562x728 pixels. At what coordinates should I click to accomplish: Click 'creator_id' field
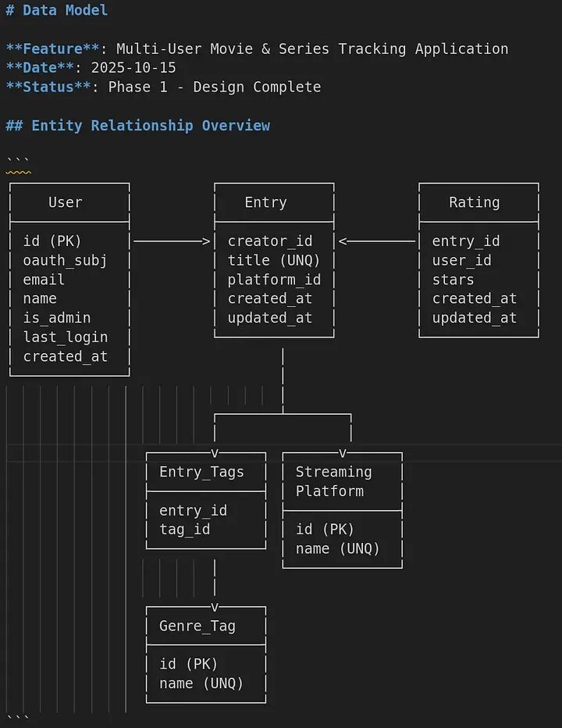(270, 241)
